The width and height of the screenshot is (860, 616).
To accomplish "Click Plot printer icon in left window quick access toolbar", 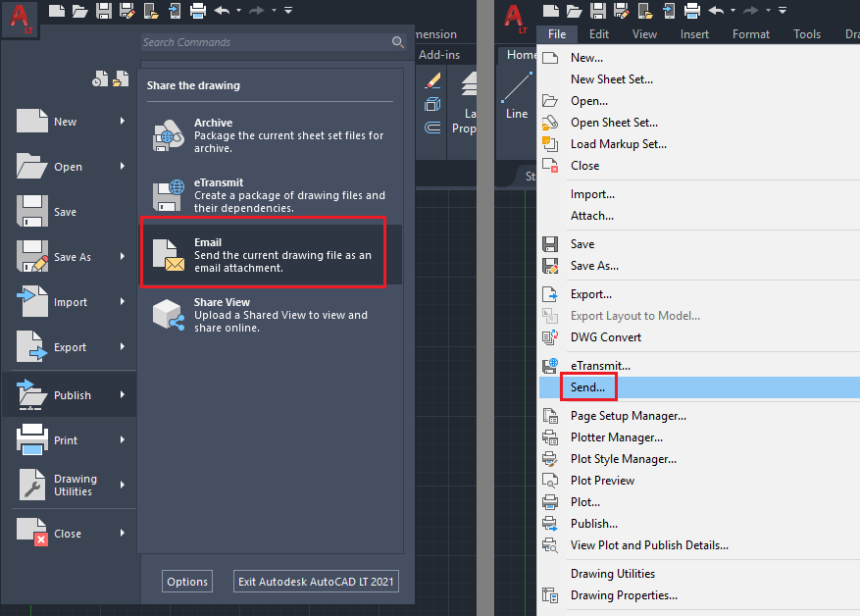I will (x=197, y=11).
